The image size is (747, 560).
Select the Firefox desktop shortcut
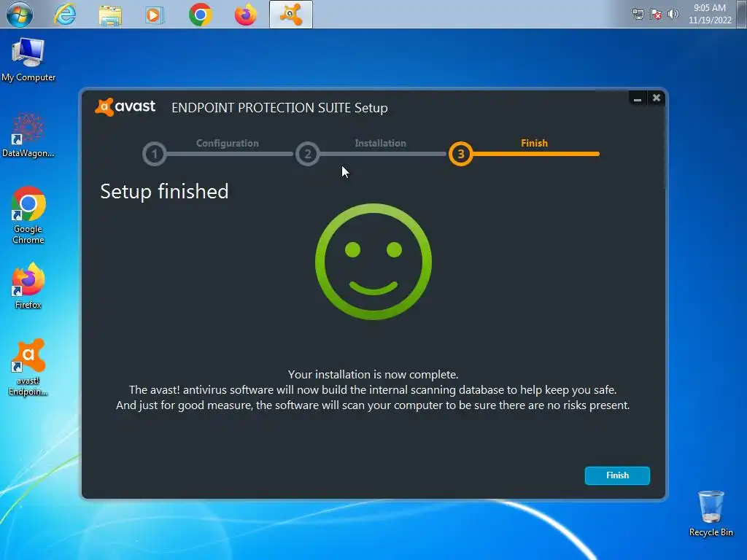click(28, 286)
